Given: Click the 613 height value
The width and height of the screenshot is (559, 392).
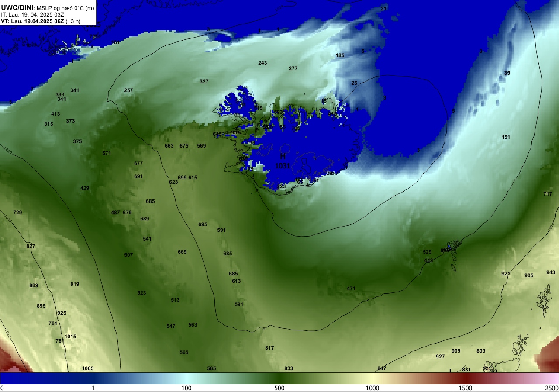Looking at the screenshot, I should tap(236, 281).
